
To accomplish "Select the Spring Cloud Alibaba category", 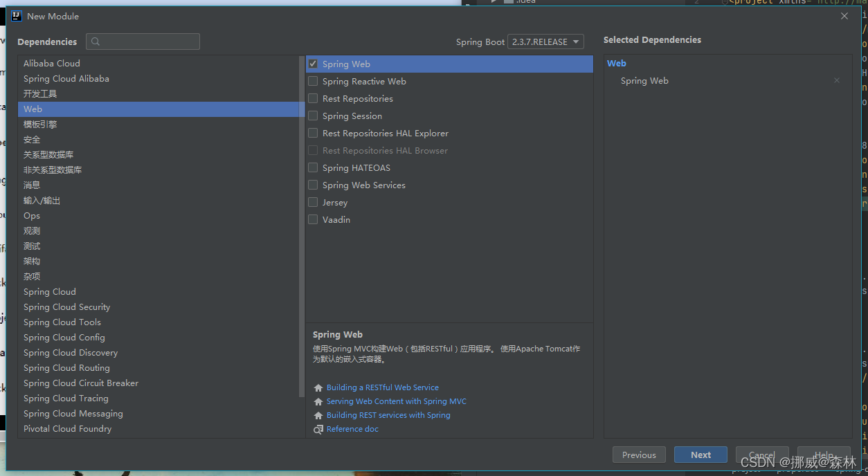I will coord(158,78).
